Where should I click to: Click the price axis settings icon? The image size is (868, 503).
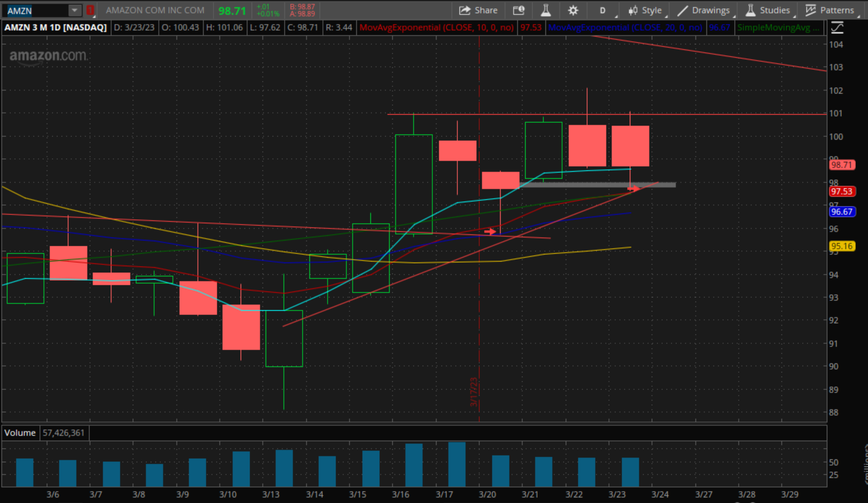coord(837,28)
